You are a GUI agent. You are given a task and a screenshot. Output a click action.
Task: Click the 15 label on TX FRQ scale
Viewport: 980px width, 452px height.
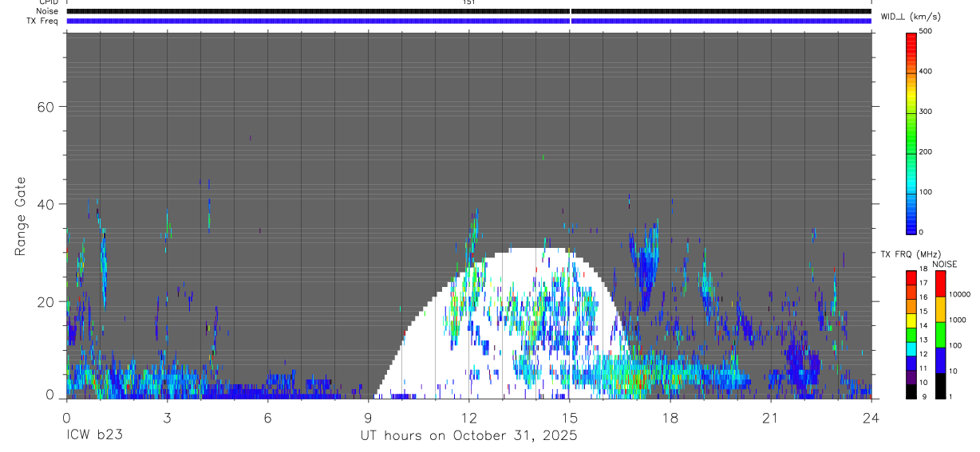pyautogui.click(x=923, y=312)
